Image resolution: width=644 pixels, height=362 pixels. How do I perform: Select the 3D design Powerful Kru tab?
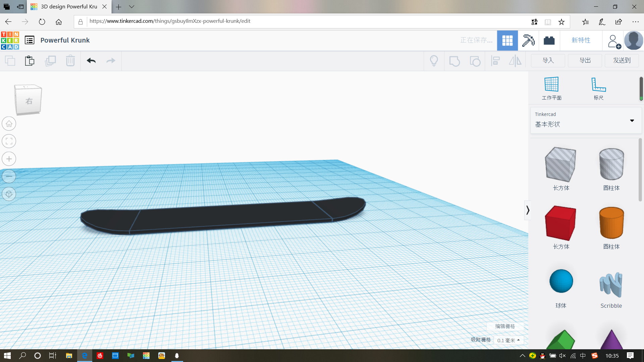(69, 7)
